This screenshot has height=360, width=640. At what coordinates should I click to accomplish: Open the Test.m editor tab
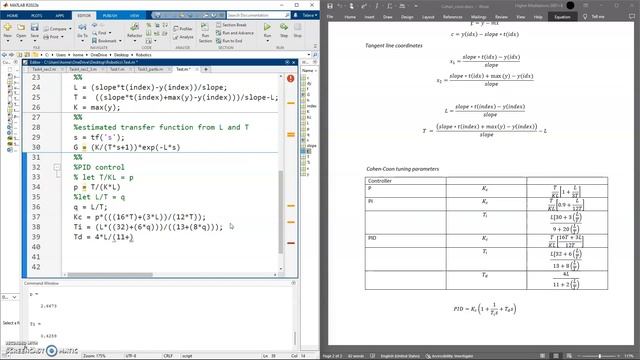tap(184, 69)
